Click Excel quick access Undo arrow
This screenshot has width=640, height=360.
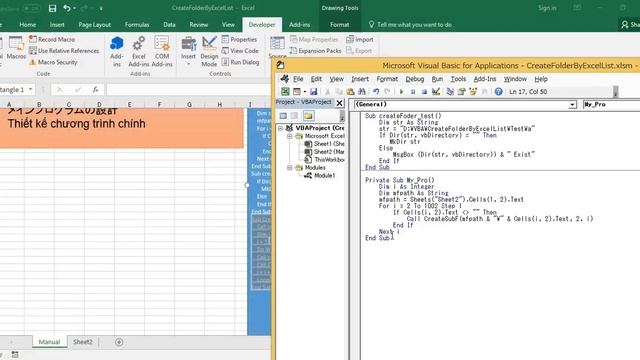click(67, 8)
